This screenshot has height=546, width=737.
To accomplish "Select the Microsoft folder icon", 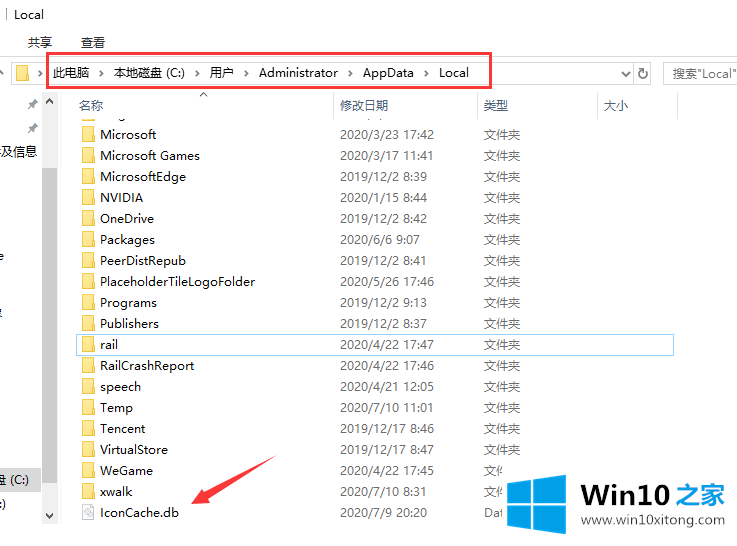I will pyautogui.click(x=88, y=134).
